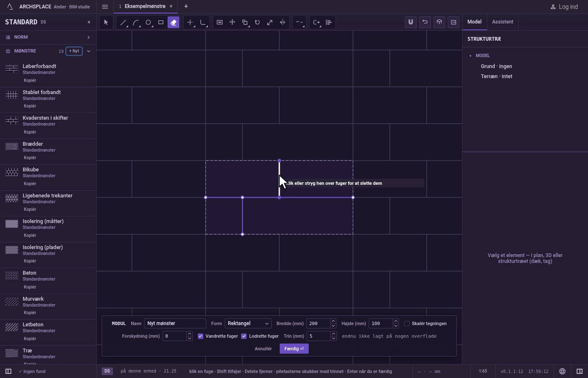Select the rectangle drawing tool
588x378 pixels.
[161, 22]
